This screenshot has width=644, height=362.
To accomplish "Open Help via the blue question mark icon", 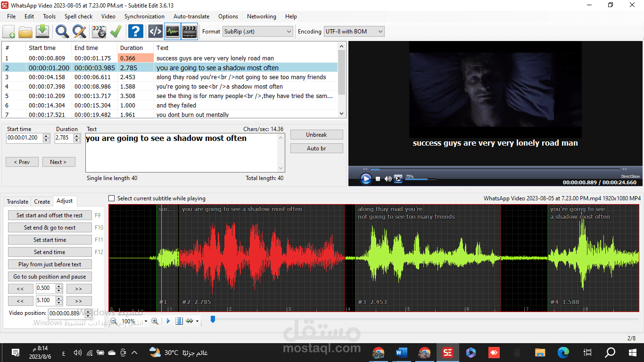I will coord(136,32).
